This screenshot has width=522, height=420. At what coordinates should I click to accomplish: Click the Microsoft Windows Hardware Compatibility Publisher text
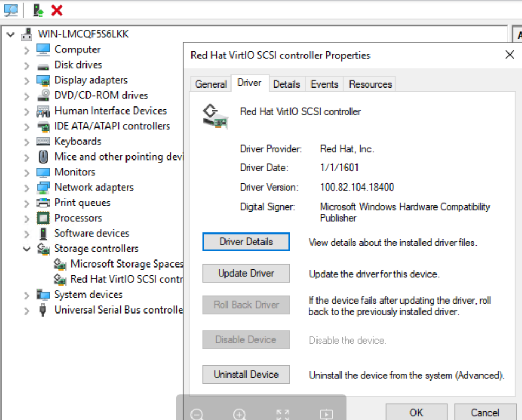point(405,212)
